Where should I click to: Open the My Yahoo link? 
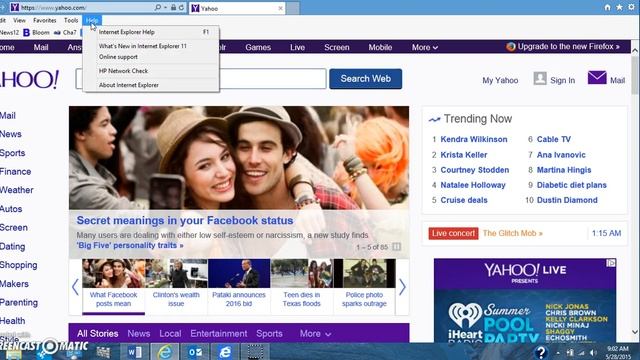click(x=500, y=80)
